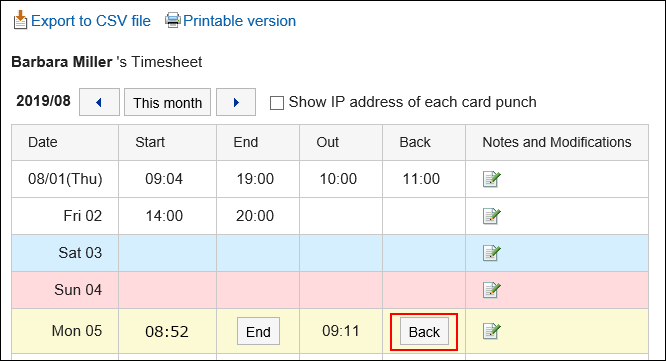Click the Export to CSV file icon
Screen dimensions: 666x361
(20, 20)
